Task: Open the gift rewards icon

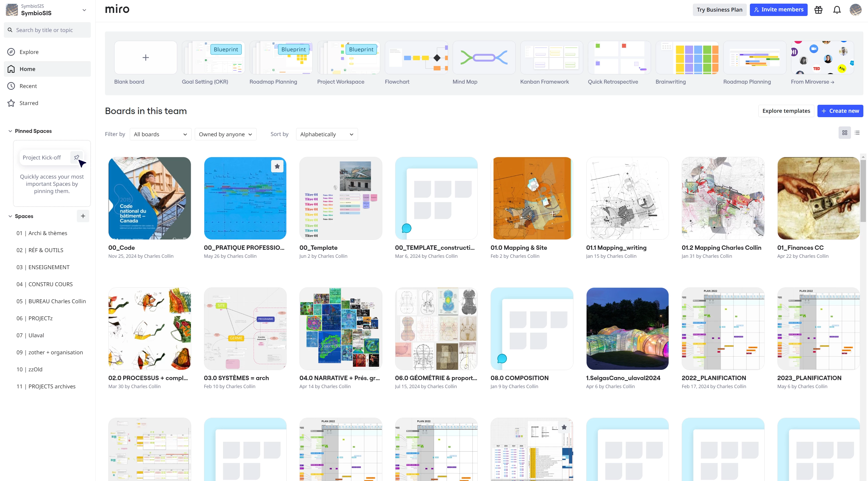Action: tap(818, 10)
